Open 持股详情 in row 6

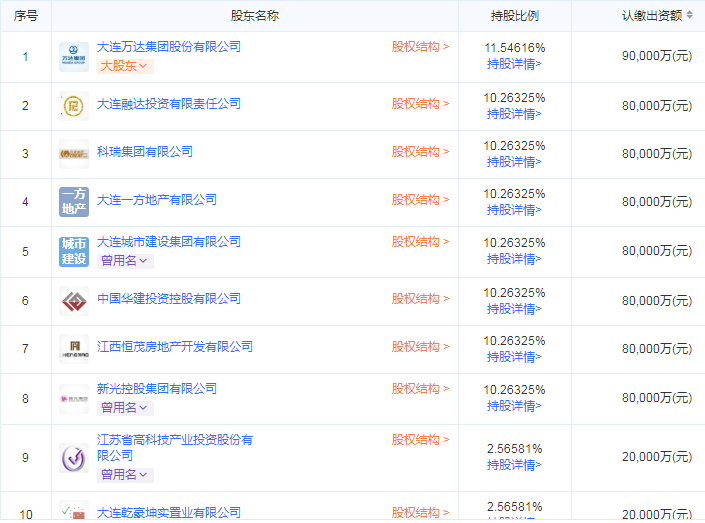click(514, 309)
